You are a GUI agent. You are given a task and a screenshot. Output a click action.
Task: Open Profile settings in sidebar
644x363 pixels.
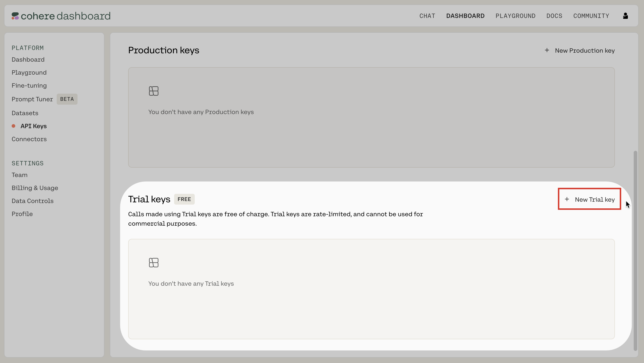[x=22, y=214]
